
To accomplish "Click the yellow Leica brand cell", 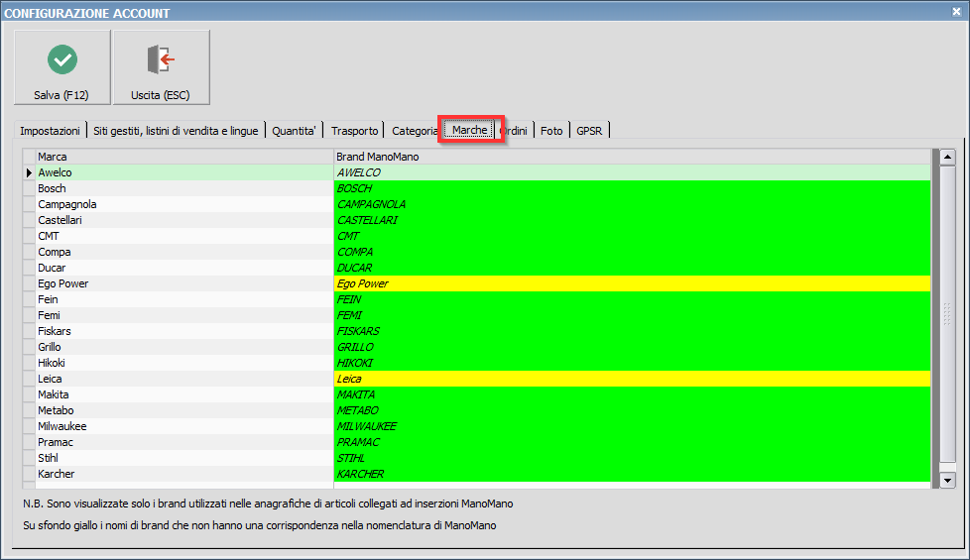I will tap(632, 379).
